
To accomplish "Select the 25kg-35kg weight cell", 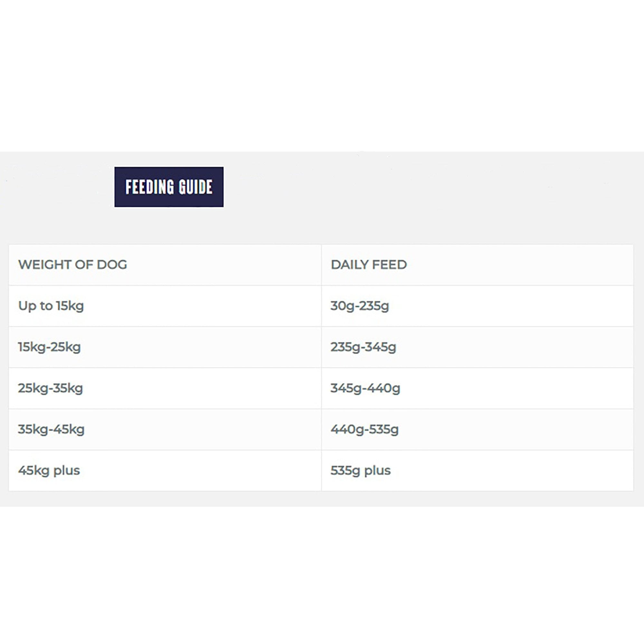I will 50,388.
